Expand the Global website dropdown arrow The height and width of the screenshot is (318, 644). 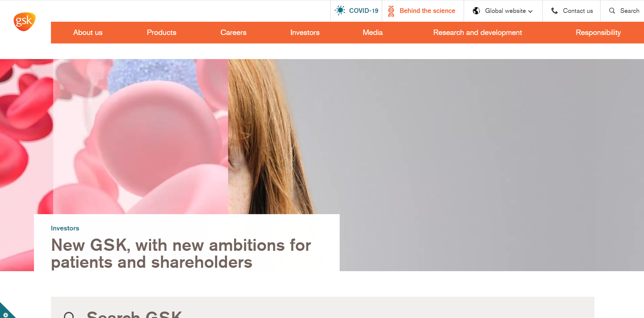point(530,12)
